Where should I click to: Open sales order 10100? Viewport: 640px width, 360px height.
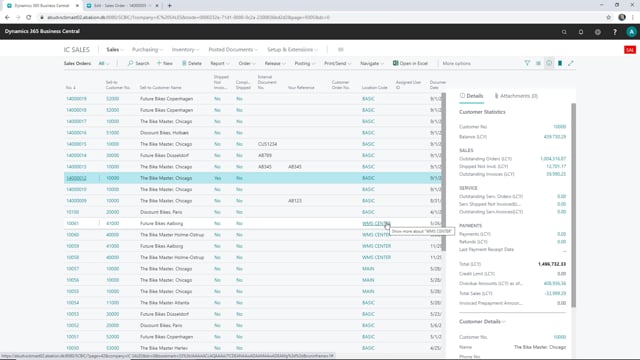click(x=73, y=212)
